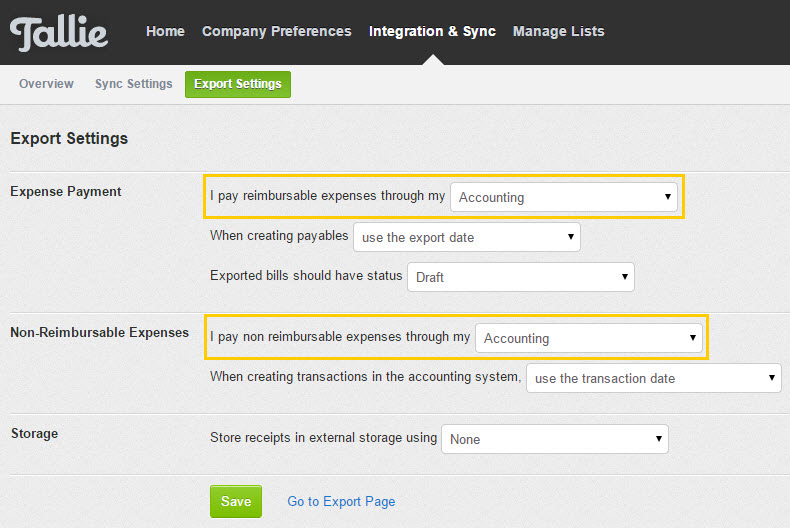This screenshot has width=790, height=528.
Task: Select Integration & Sync in top navigation
Action: coord(432,31)
